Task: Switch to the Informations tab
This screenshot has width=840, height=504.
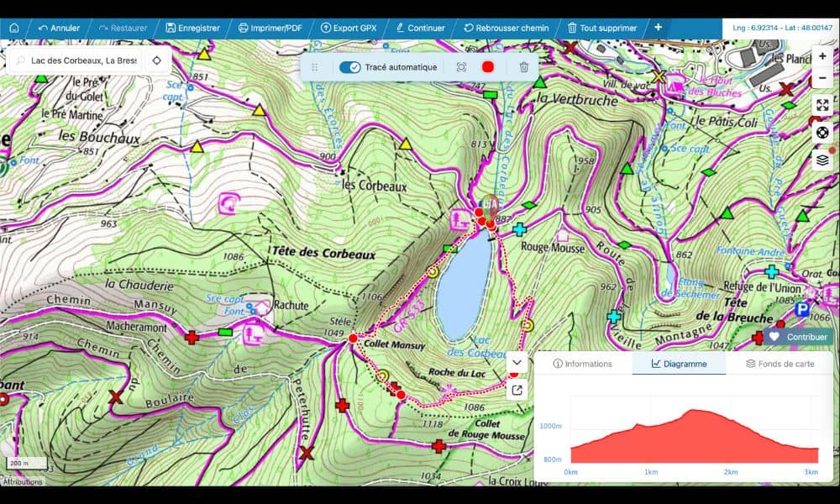Action: tap(583, 364)
